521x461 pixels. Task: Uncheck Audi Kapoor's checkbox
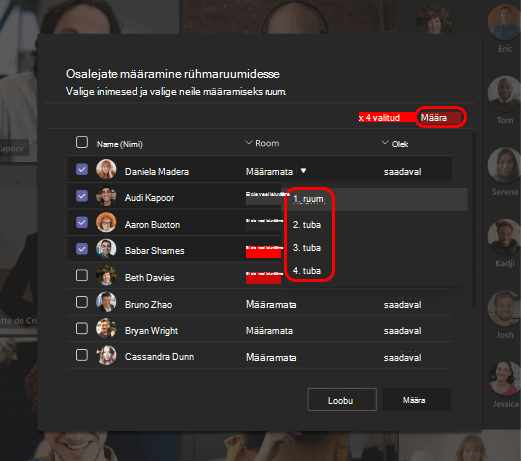pos(82,196)
